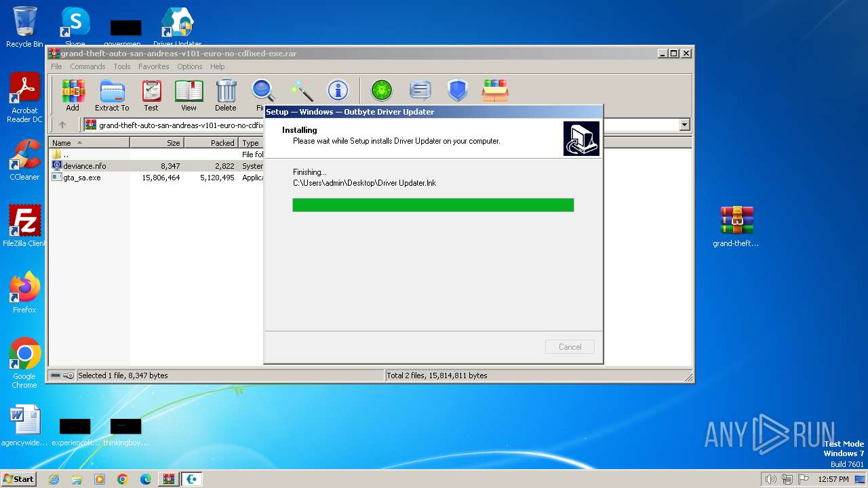
Task: Select the agencywide Word document icon
Action: coord(24,426)
